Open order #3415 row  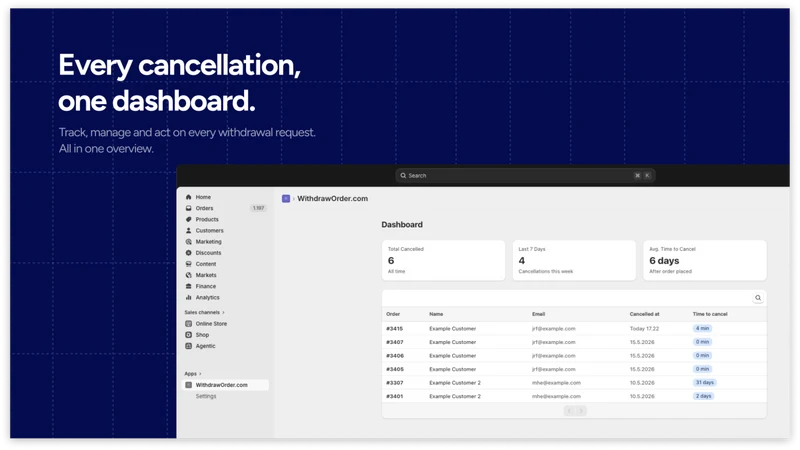pyautogui.click(x=574, y=329)
